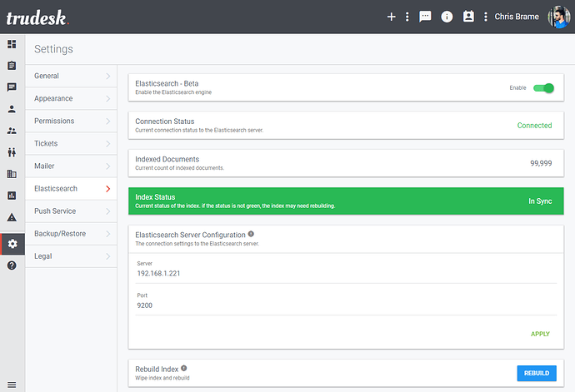Image resolution: width=575 pixels, height=392 pixels.
Task: Click the 99,999 indexed documents count
Action: point(541,163)
